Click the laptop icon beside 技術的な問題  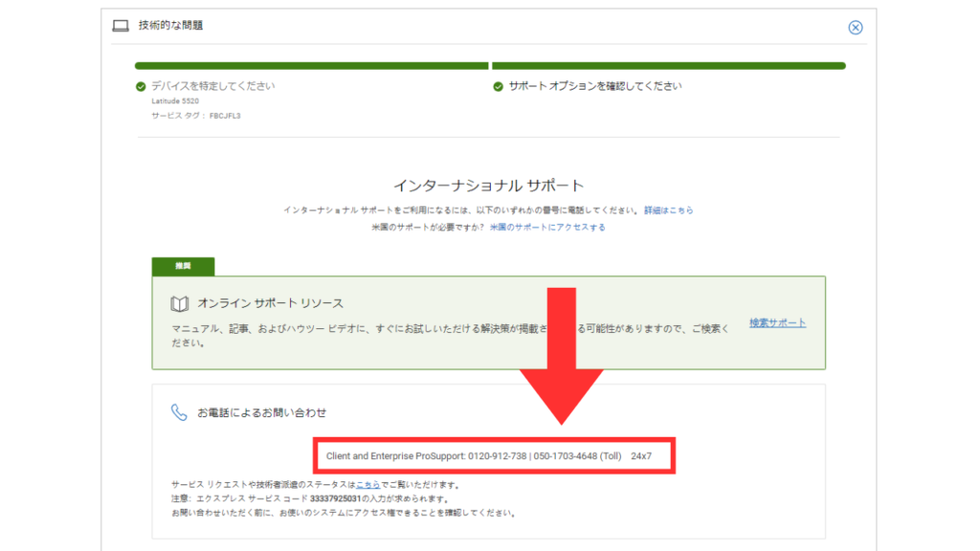[x=121, y=26]
